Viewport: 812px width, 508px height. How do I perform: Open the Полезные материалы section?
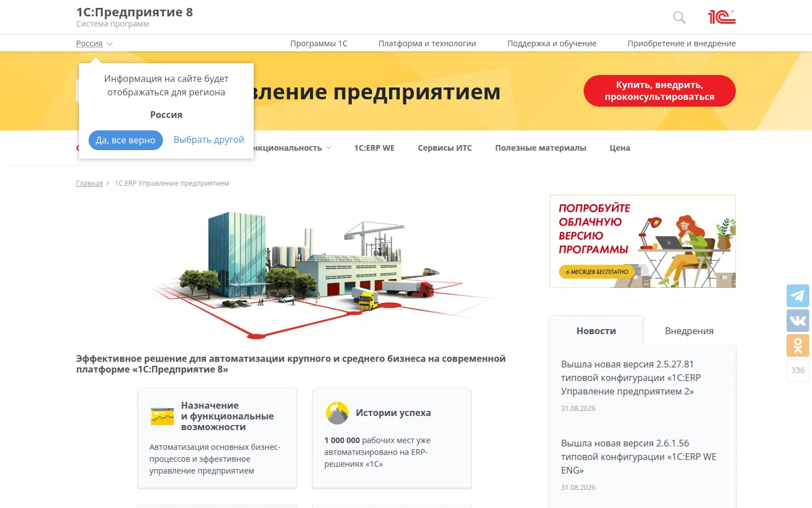click(541, 148)
